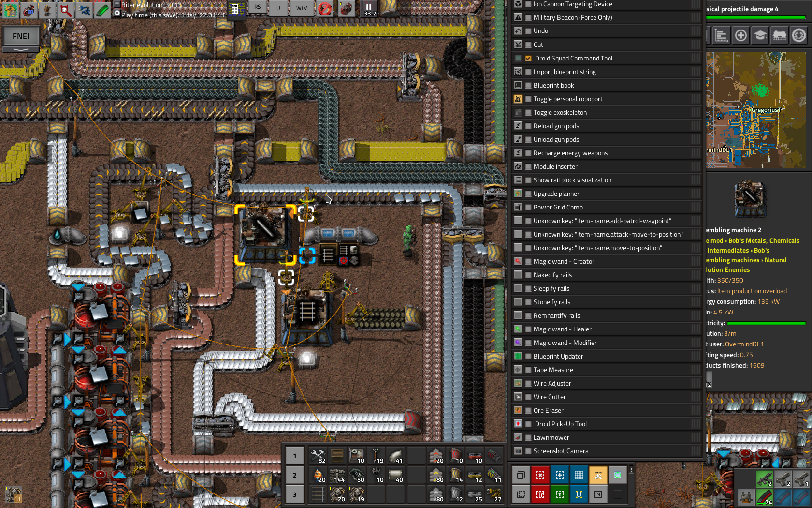Select assembling machine slot with 10

pyautogui.click(x=357, y=456)
